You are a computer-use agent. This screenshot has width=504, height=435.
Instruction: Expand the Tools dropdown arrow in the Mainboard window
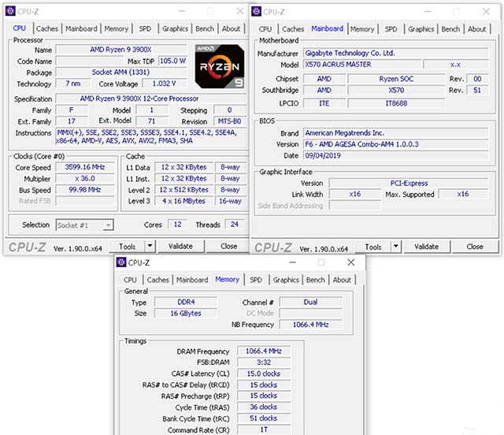click(396, 247)
